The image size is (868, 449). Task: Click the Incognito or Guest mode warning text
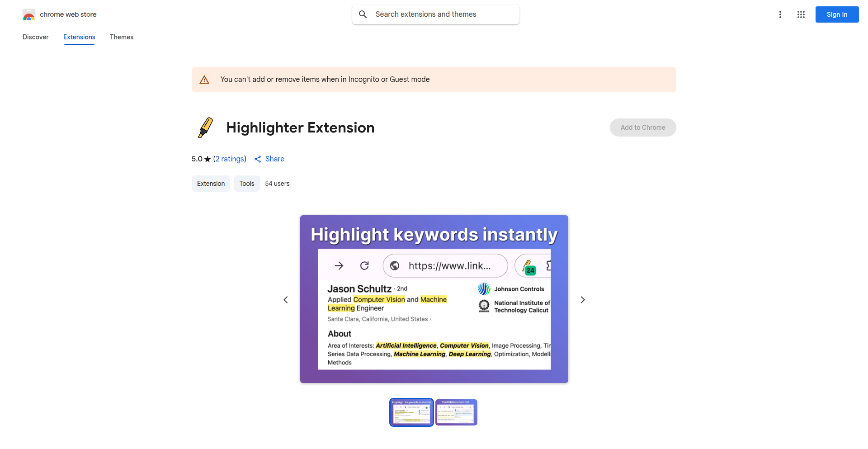pos(325,80)
